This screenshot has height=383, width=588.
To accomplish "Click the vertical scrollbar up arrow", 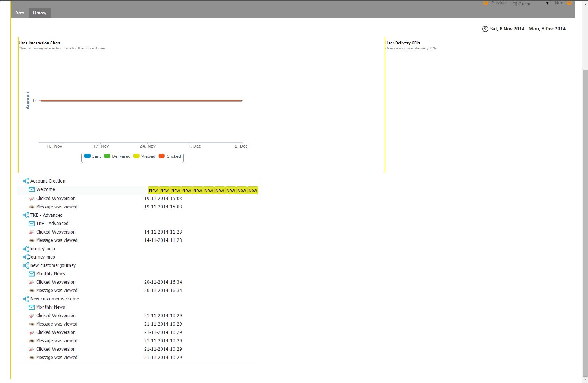I will click(x=585, y=4).
